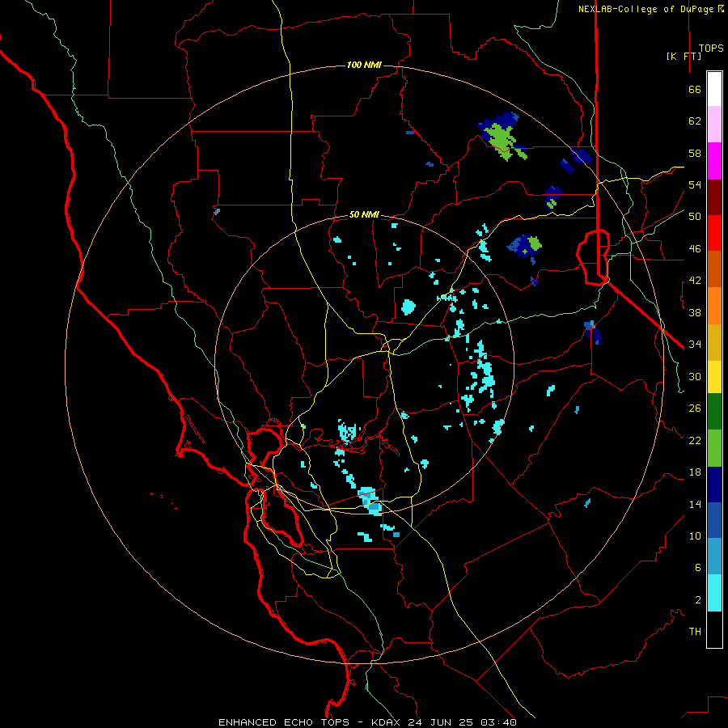Click the 'TOPS' legend title
This screenshot has width=728, height=728.
click(x=711, y=48)
